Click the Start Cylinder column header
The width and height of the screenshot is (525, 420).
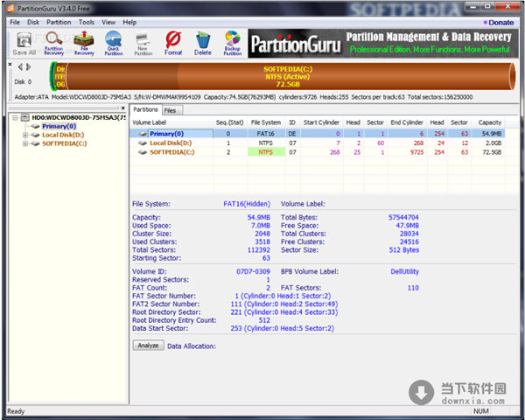tap(321, 122)
